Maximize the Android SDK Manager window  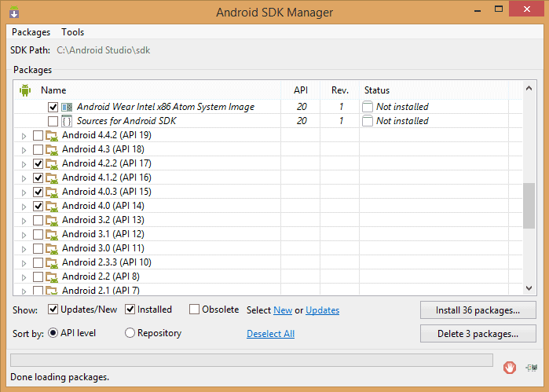499,9
